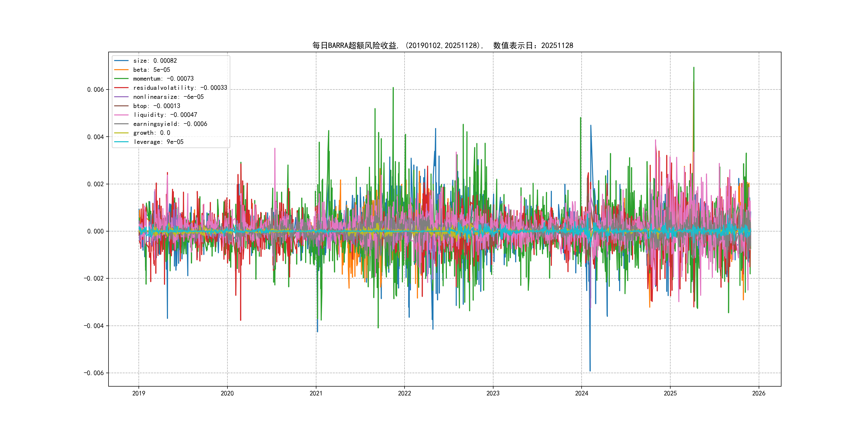
Task: Click the pink liquidity legend line swatch
Action: (121, 115)
